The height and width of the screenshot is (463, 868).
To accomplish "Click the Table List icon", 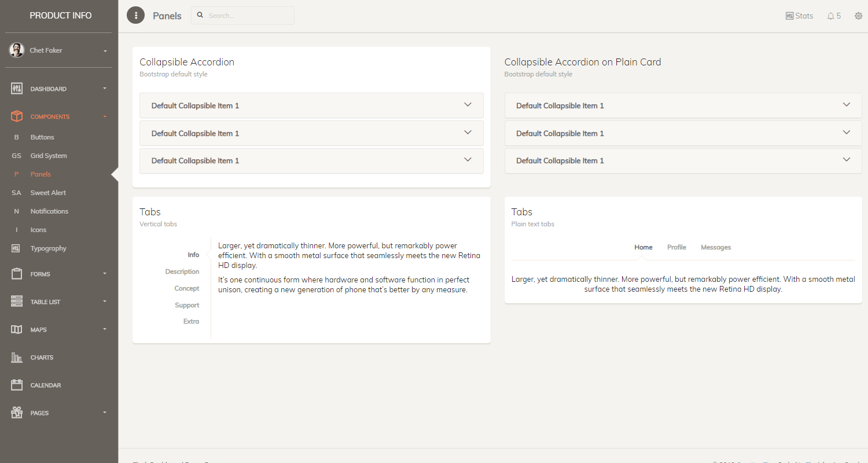I will pos(17,302).
